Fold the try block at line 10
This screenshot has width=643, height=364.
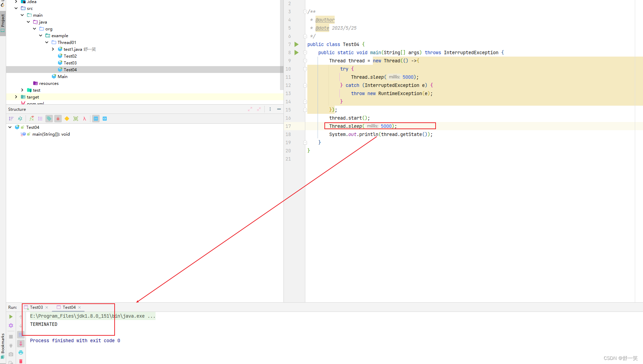pos(305,69)
